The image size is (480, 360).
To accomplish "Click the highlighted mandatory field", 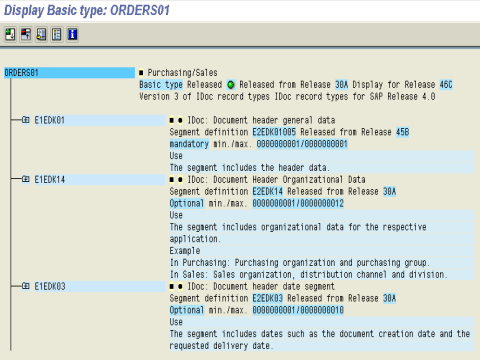I will point(189,144).
